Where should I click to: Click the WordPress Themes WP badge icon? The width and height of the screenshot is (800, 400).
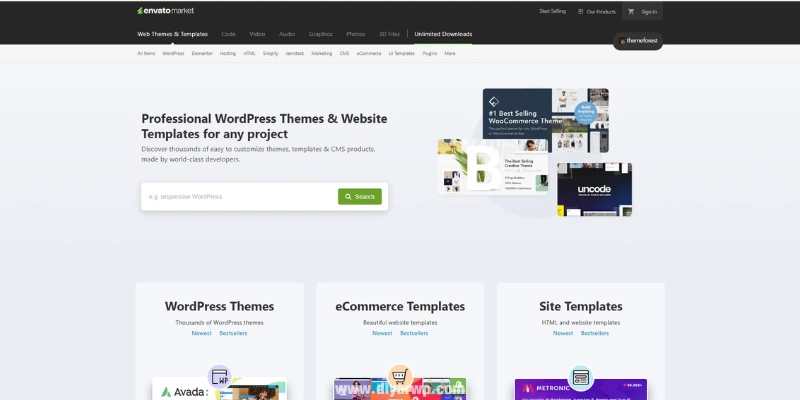pyautogui.click(x=219, y=377)
